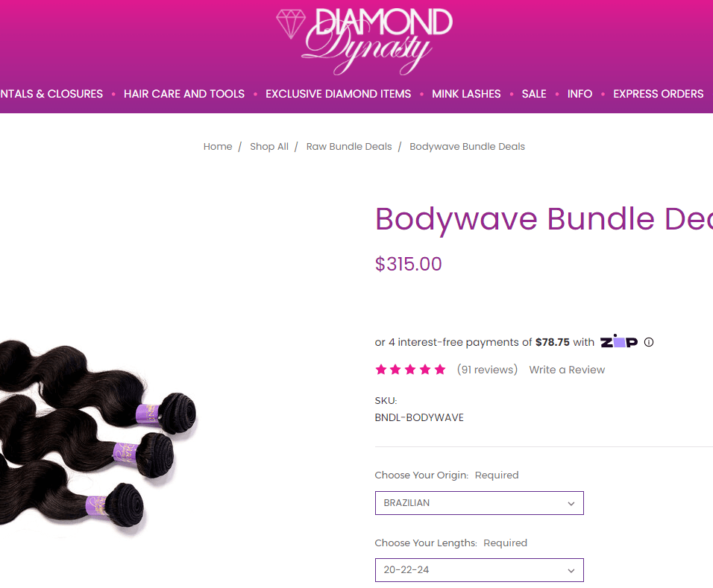Screen dimensions: 713x588
Task: Click the first pink rating star
Action: [x=381, y=370]
